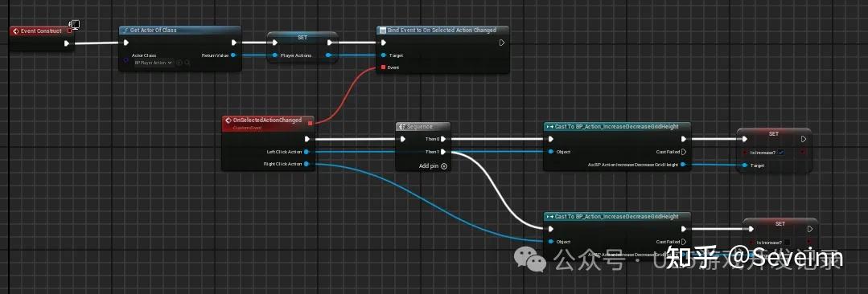This screenshot has width=868, height=294.
Task: Click Cast Failed pin of lower Cast node
Action: [684, 242]
